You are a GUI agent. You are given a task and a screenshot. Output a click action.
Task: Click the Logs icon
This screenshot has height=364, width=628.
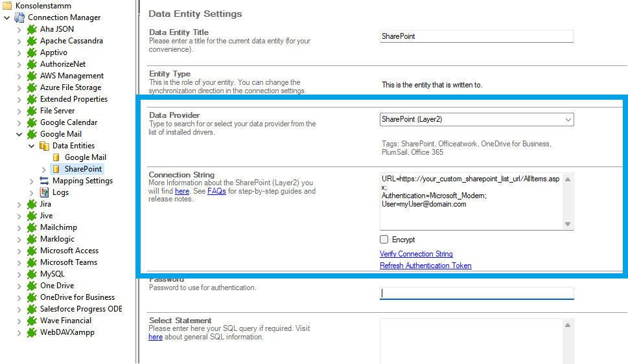coord(44,192)
